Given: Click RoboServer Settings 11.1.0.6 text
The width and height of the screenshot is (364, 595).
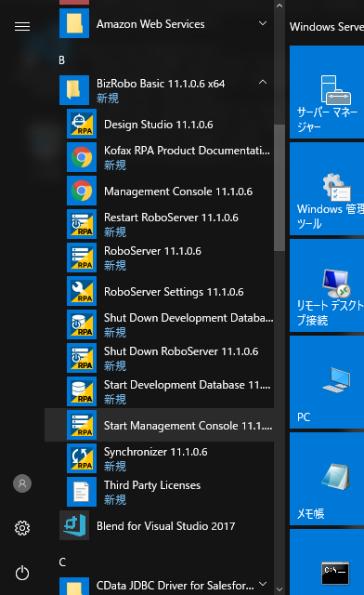Looking at the screenshot, I should pos(174,292).
